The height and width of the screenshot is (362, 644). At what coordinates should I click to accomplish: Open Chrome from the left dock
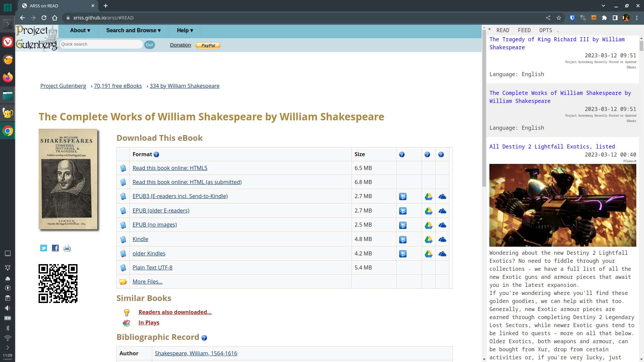tap(8, 131)
